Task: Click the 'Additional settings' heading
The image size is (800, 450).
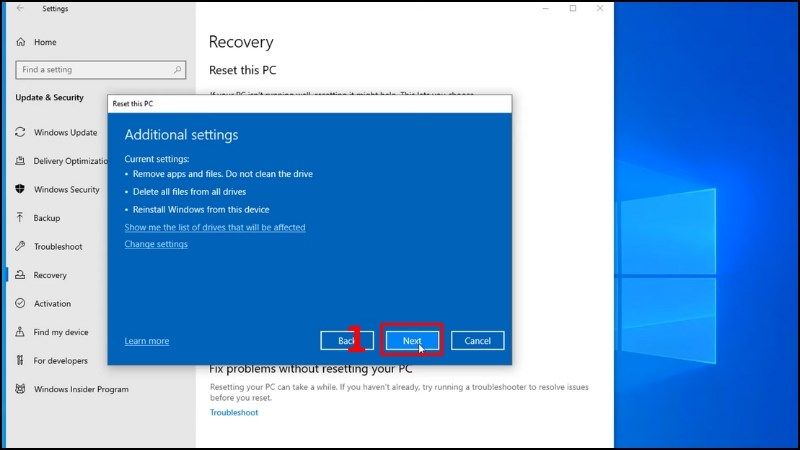Action: [x=181, y=135]
